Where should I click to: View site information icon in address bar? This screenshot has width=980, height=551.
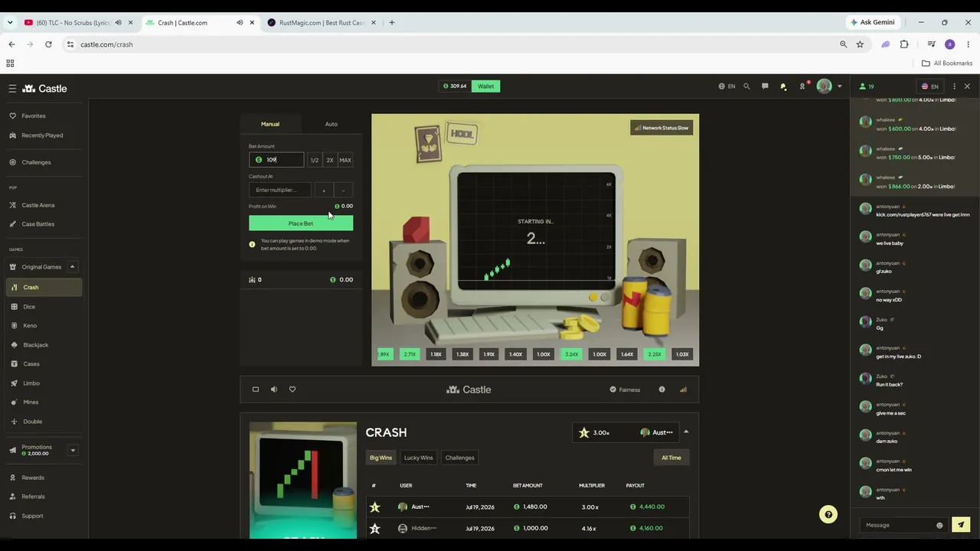70,44
